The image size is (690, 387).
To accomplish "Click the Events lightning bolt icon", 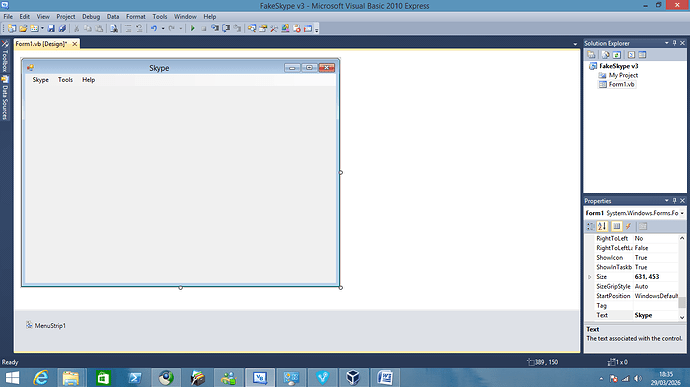I will (628, 226).
